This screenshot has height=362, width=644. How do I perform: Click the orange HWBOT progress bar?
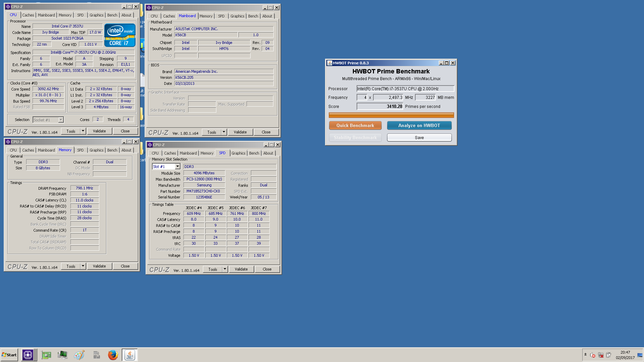point(391,115)
